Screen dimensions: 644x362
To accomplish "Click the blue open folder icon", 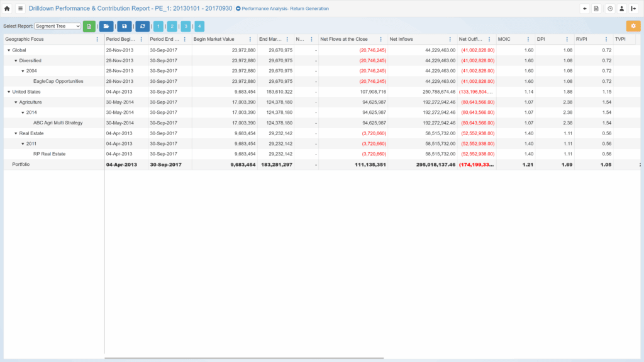I will [x=106, y=26].
